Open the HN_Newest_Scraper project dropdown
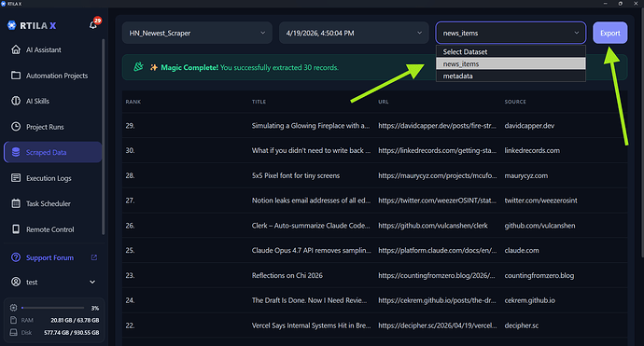Screen dimensions: 644x346 tap(197, 33)
